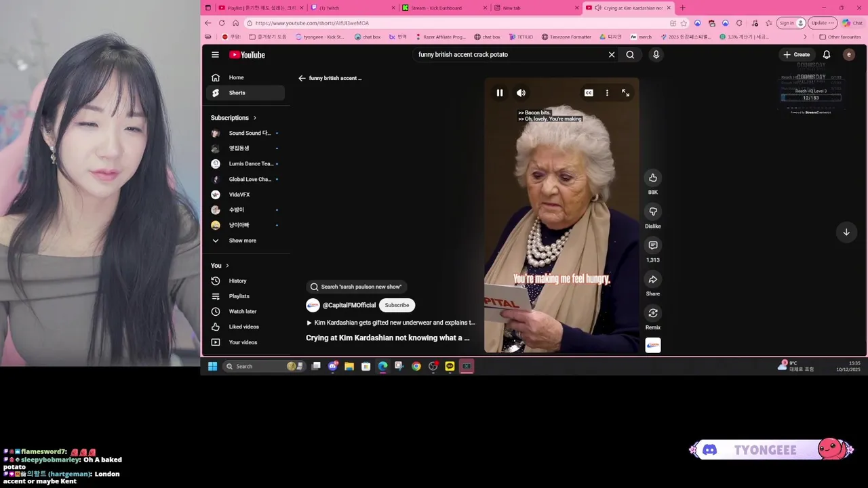868x488 pixels.
Task: Search with your voice microphone
Action: (656, 55)
